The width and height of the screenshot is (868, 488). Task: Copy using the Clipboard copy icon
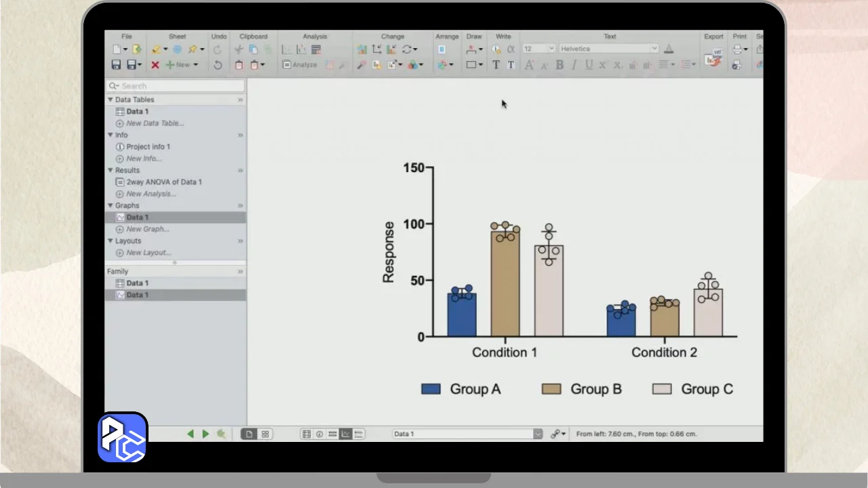click(x=254, y=49)
